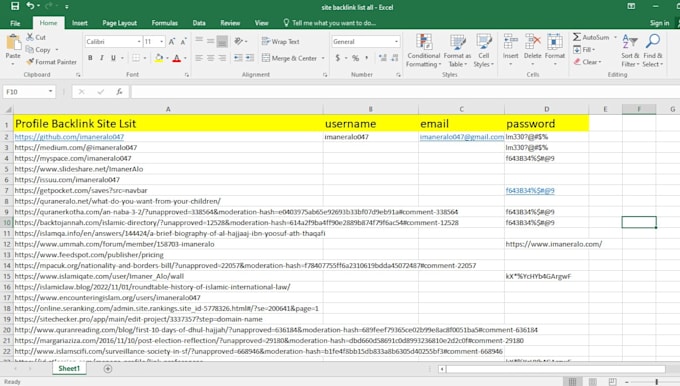Viewport: 680px width, 386px height.
Task: Open the cell borders tool
Action: [136, 58]
